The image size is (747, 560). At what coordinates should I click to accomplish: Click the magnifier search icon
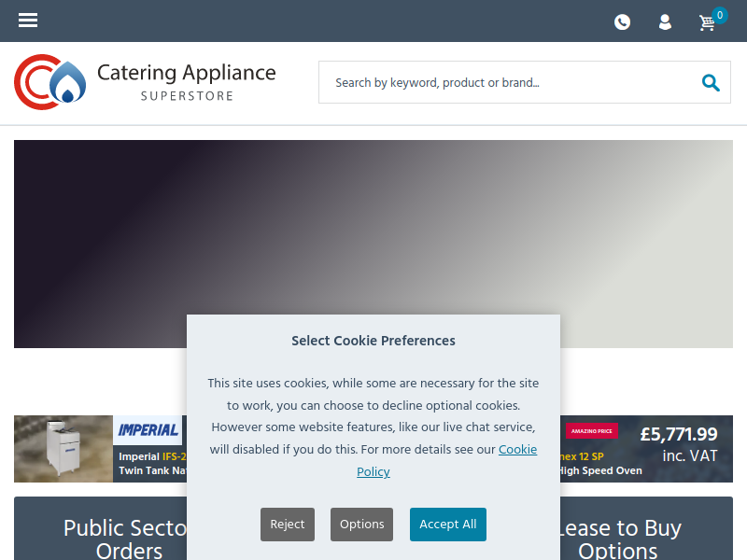[711, 82]
